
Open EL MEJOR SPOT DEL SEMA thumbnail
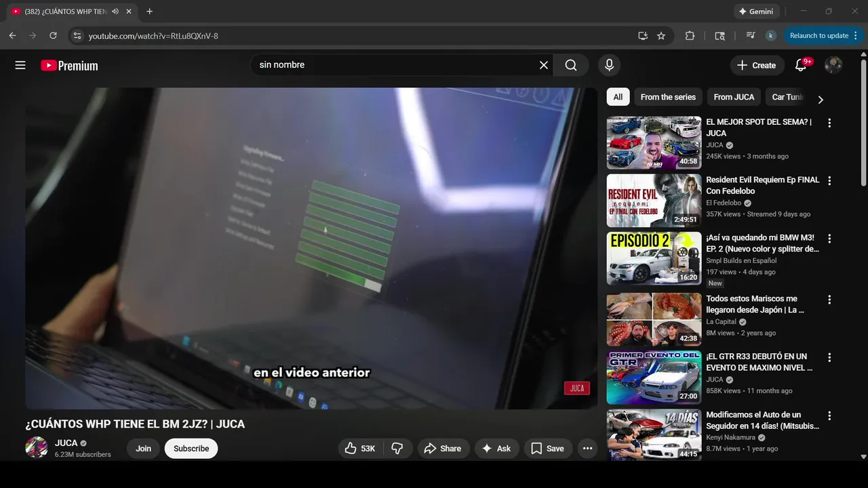[x=654, y=142]
